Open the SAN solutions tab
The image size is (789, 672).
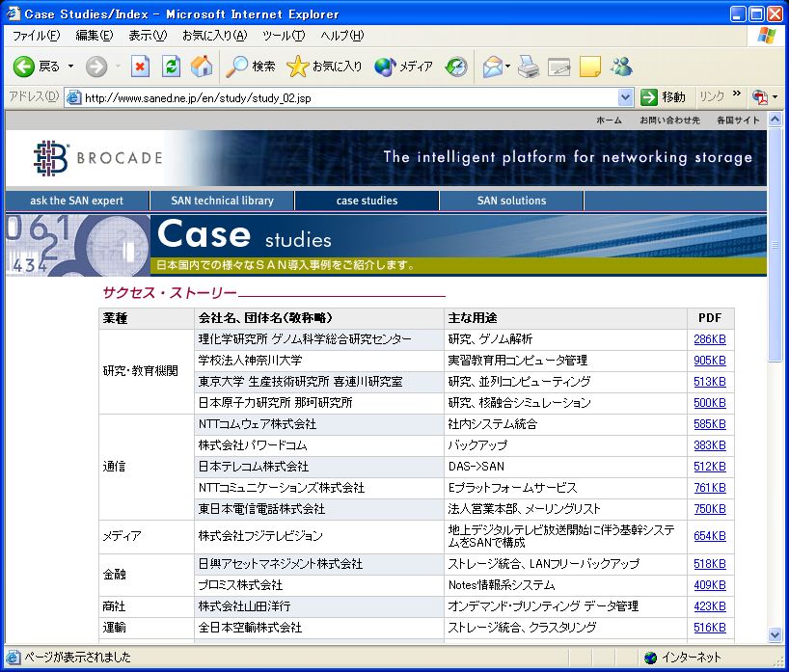[512, 201]
